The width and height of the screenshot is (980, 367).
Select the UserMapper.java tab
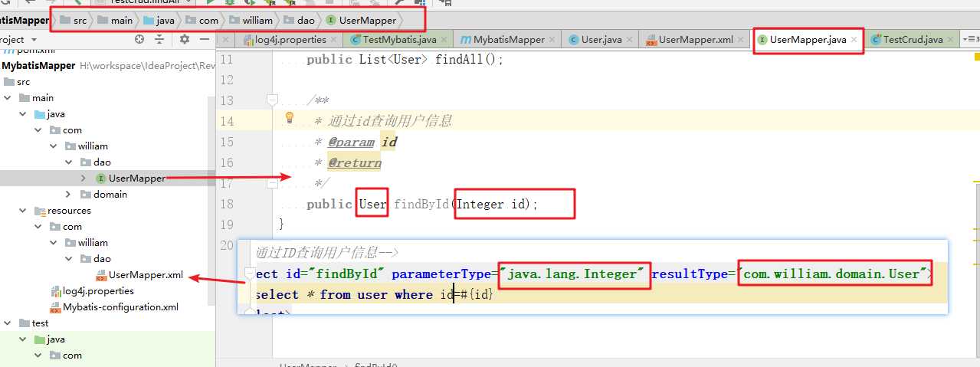coord(808,40)
